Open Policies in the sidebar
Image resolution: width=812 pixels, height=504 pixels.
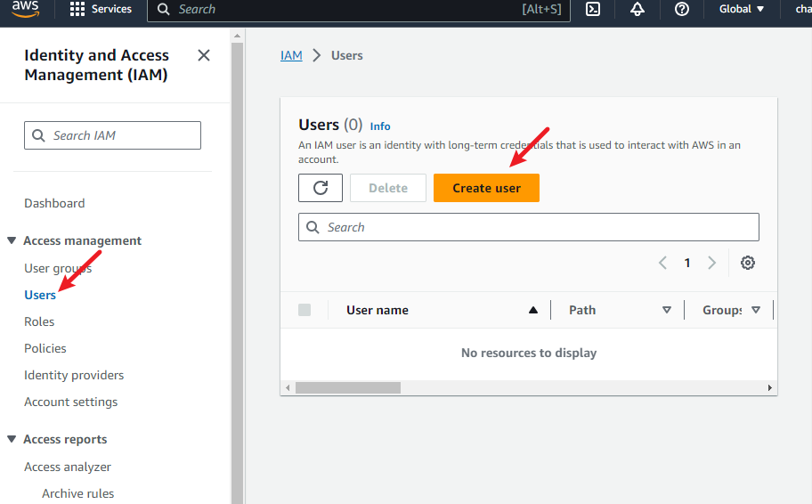[x=45, y=348]
